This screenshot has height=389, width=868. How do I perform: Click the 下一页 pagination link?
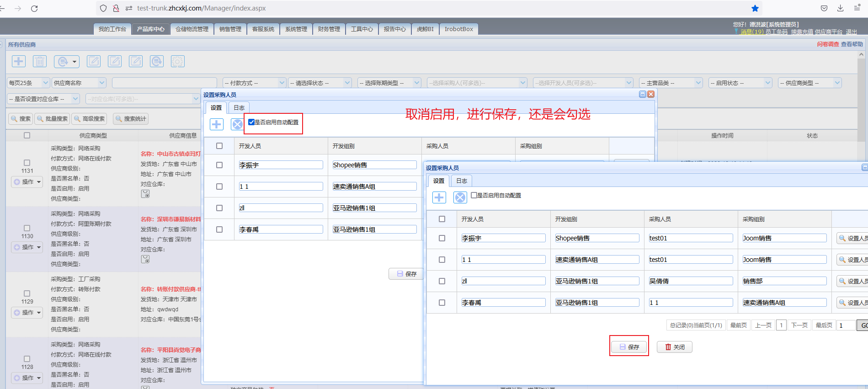pyautogui.click(x=799, y=325)
